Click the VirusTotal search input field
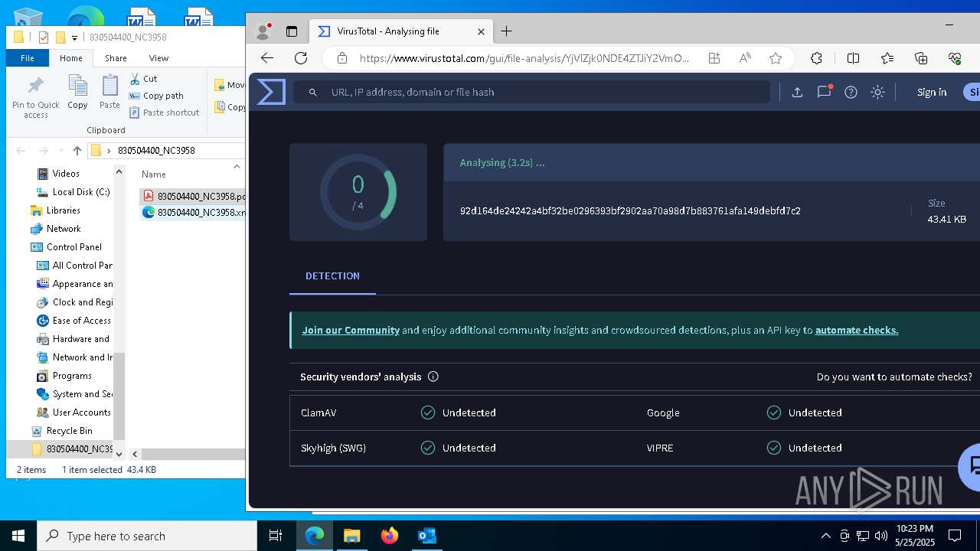Viewport: 980px width, 551px height. pos(531,92)
